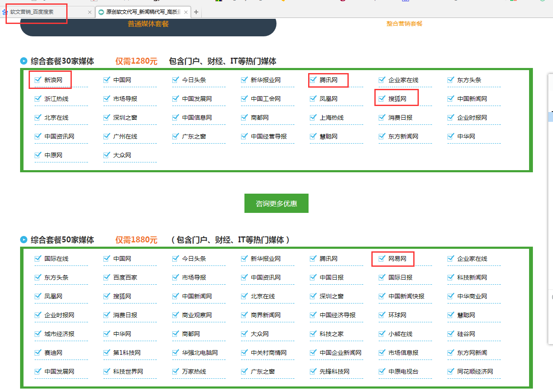
Task: Click the 中国企业新闻网 label text
Action: [341, 353]
